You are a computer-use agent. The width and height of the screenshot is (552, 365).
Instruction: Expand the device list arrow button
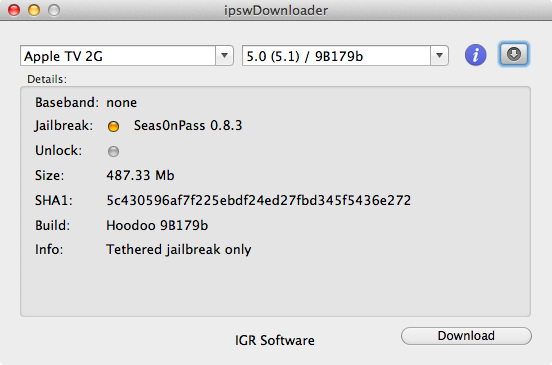point(224,56)
